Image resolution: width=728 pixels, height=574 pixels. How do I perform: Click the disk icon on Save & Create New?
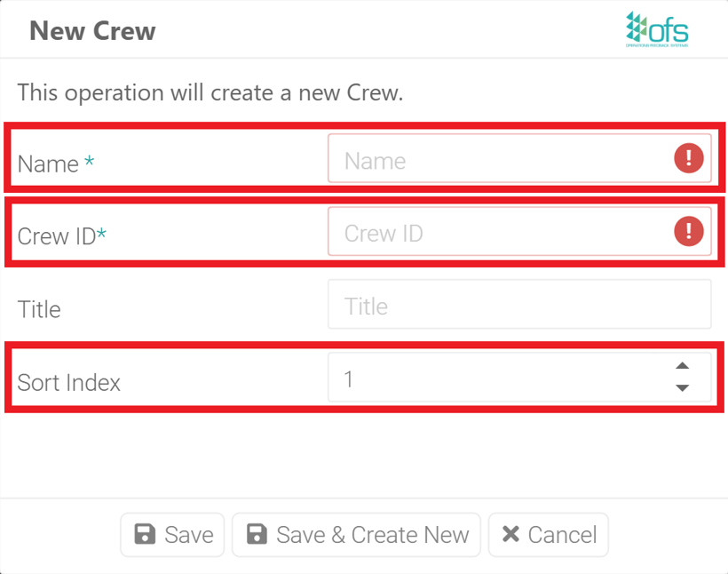[x=256, y=534]
